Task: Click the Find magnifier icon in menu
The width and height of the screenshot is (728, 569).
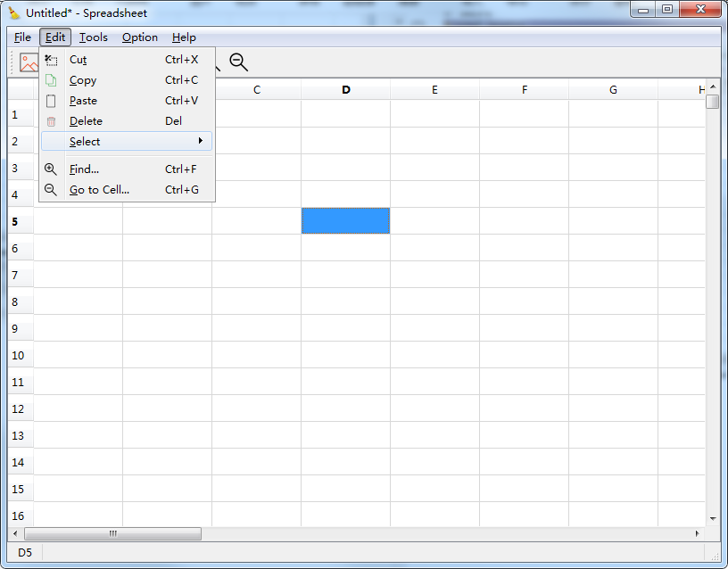Action: tap(51, 169)
